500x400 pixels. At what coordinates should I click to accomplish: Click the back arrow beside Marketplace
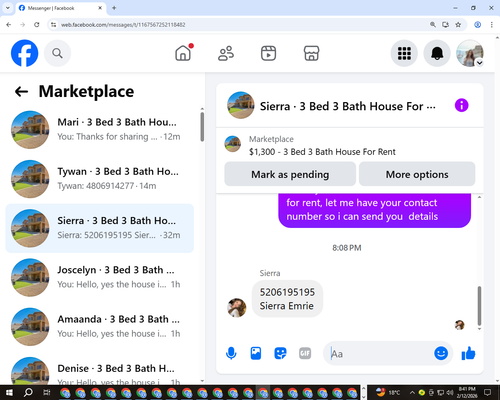(21, 91)
